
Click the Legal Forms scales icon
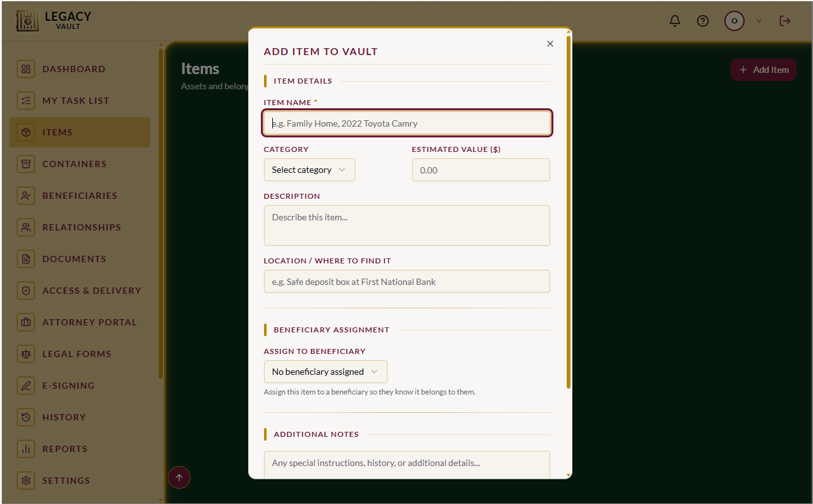click(x=26, y=354)
